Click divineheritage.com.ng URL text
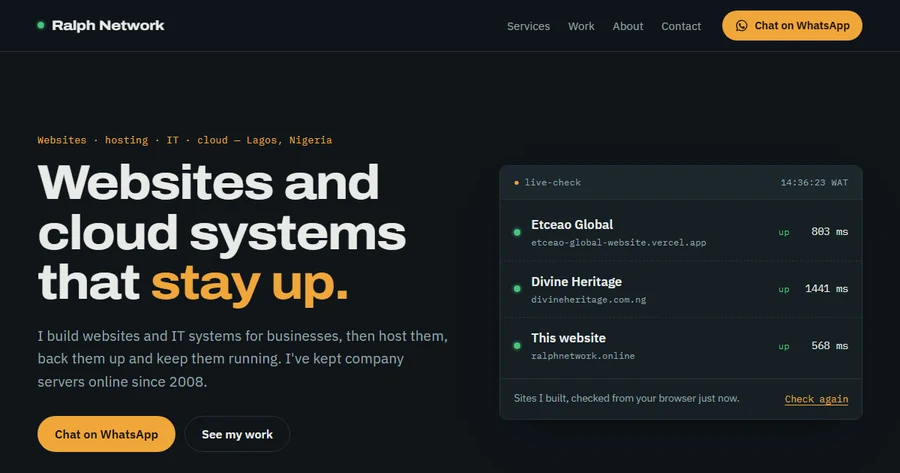 point(588,300)
